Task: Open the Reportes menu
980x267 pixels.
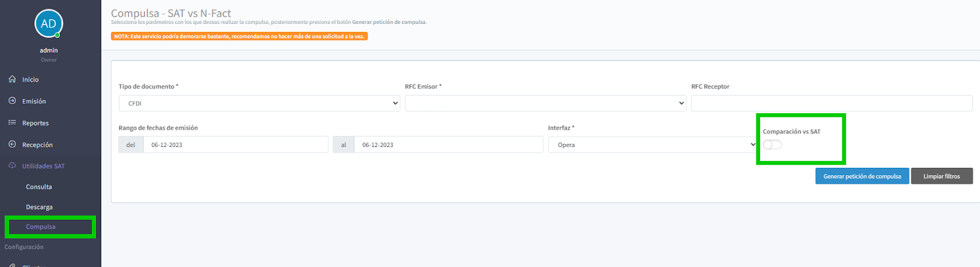Action: pyautogui.click(x=36, y=123)
